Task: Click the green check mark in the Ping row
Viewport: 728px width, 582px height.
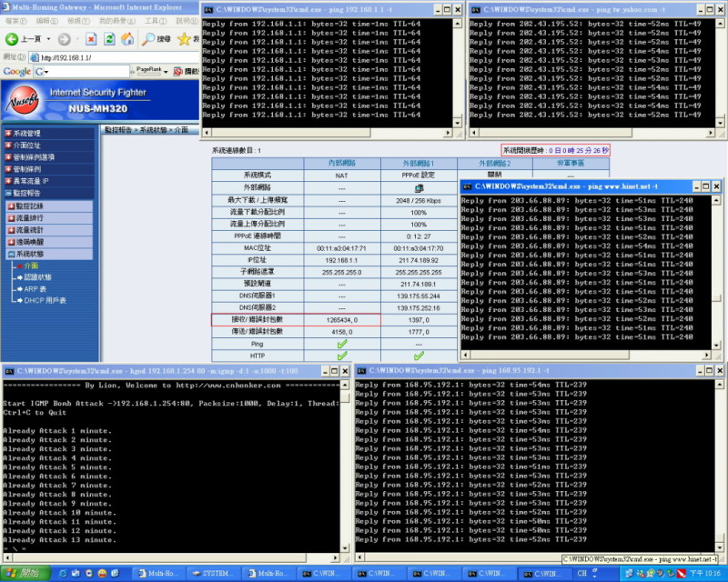Action: [x=342, y=344]
